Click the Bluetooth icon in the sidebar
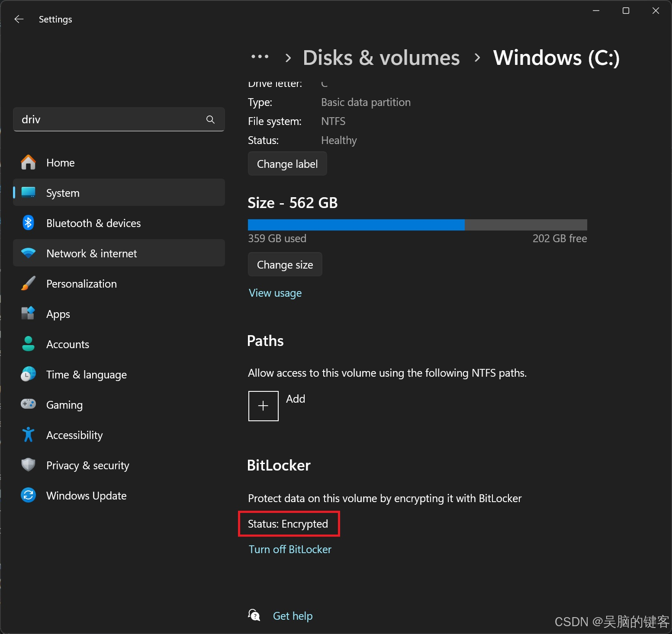This screenshot has height=634, width=672. click(29, 223)
